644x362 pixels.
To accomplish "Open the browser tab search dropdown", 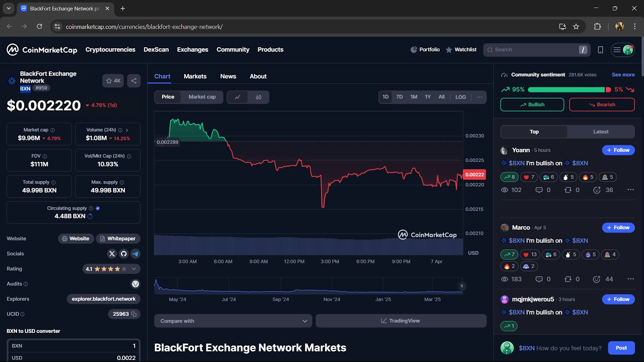I will pos(9,9).
